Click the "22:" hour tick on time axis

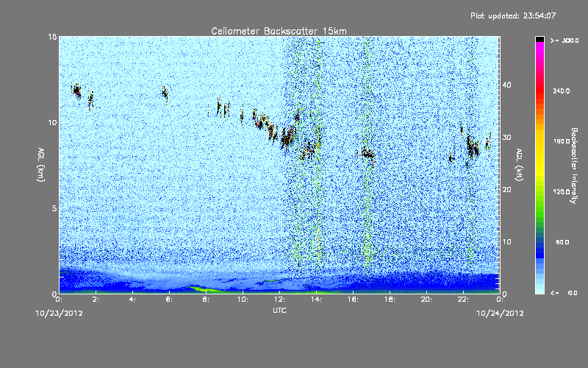(463, 300)
